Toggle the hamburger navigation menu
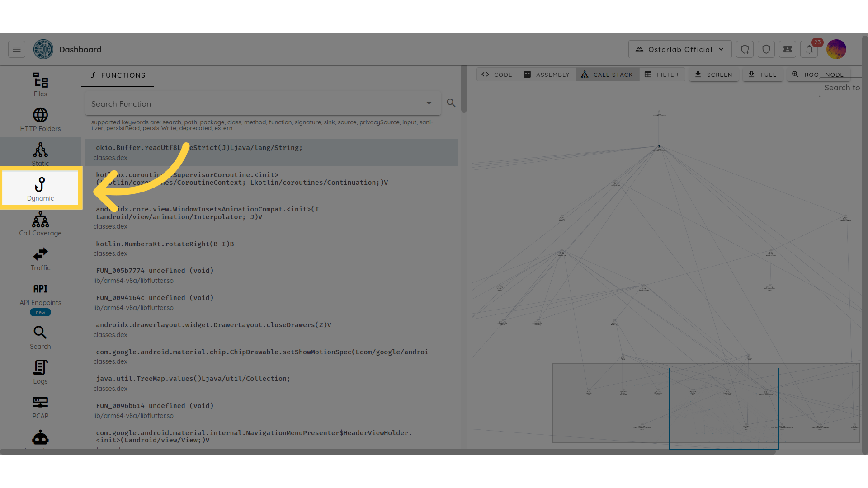The height and width of the screenshot is (488, 868). click(17, 50)
